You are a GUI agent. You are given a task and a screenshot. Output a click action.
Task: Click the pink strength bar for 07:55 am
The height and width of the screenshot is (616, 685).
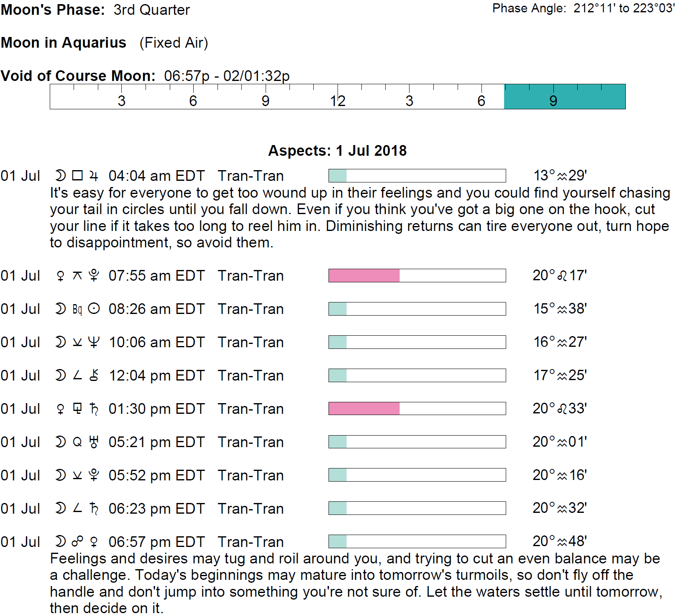pyautogui.click(x=364, y=276)
